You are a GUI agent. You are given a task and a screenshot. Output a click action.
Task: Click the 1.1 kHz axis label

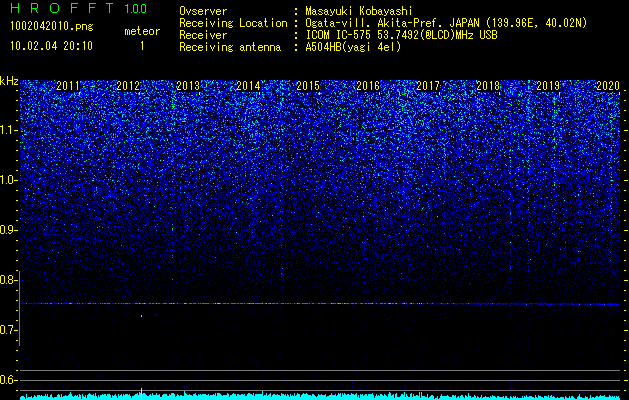pos(9,130)
